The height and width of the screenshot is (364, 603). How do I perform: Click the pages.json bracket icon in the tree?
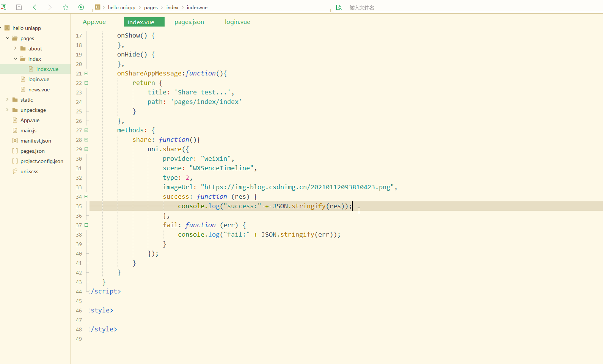coord(15,151)
